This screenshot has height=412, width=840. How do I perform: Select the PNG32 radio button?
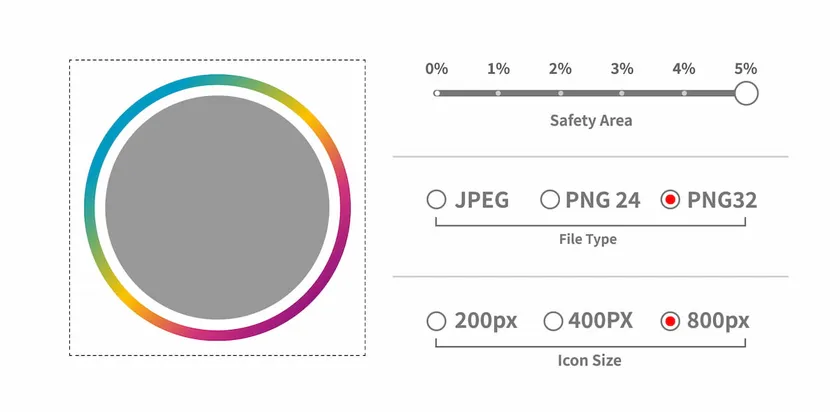pyautogui.click(x=671, y=200)
